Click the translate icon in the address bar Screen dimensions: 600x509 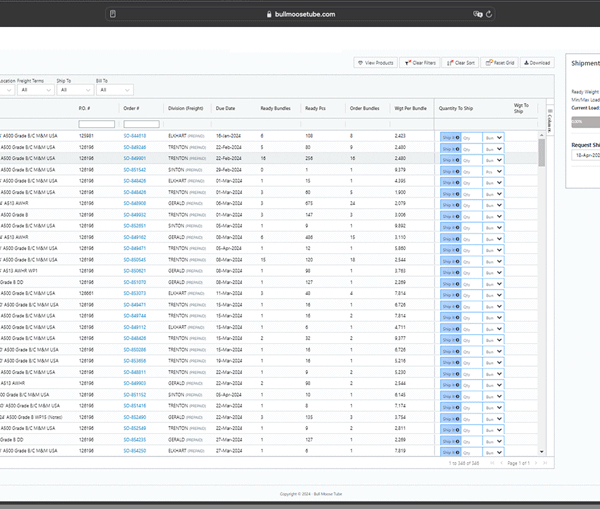(x=478, y=14)
